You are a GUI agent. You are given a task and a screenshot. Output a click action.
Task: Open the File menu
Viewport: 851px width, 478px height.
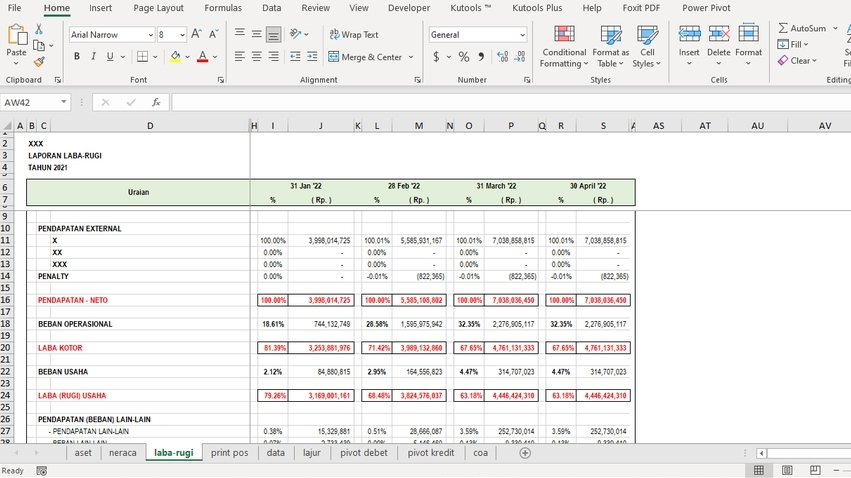[x=15, y=8]
